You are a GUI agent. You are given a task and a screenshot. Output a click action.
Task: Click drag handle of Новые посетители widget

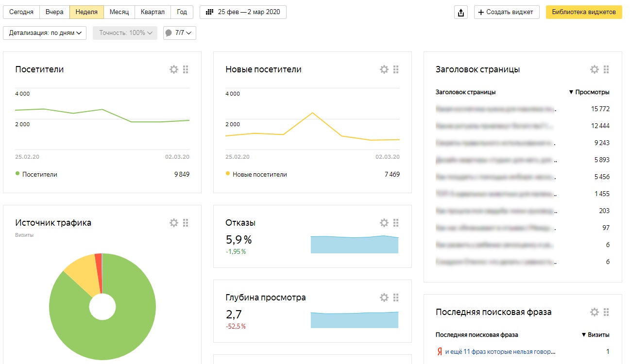pos(396,69)
